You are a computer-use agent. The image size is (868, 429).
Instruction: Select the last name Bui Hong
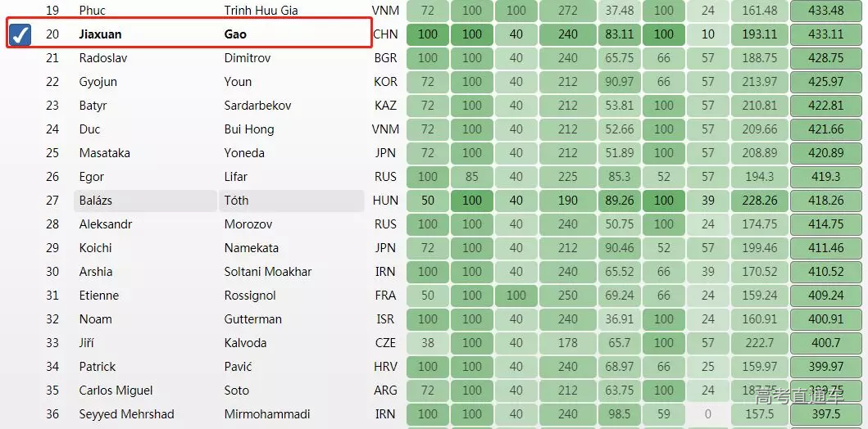(x=249, y=129)
